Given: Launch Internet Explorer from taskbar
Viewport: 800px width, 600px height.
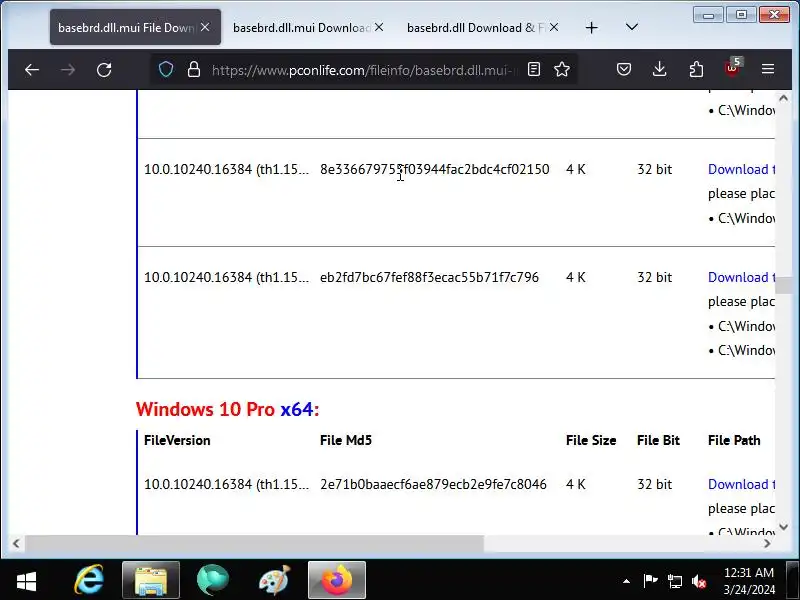Looking at the screenshot, I should 89,581.
